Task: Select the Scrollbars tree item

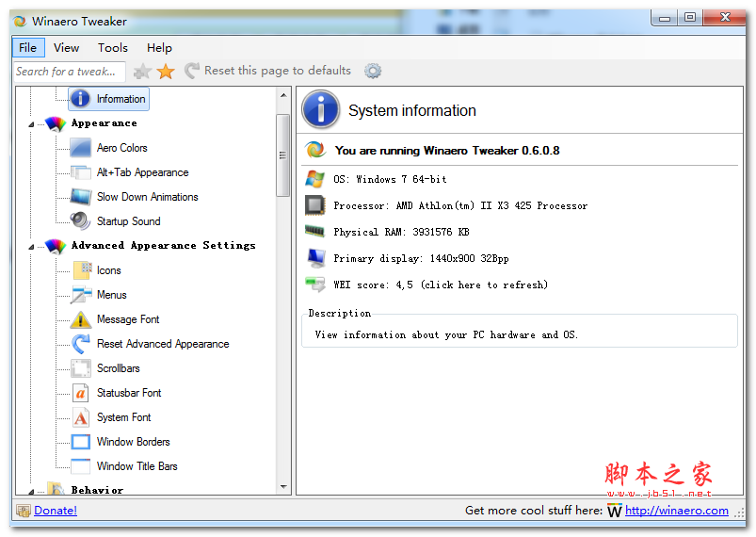Action: [x=119, y=368]
